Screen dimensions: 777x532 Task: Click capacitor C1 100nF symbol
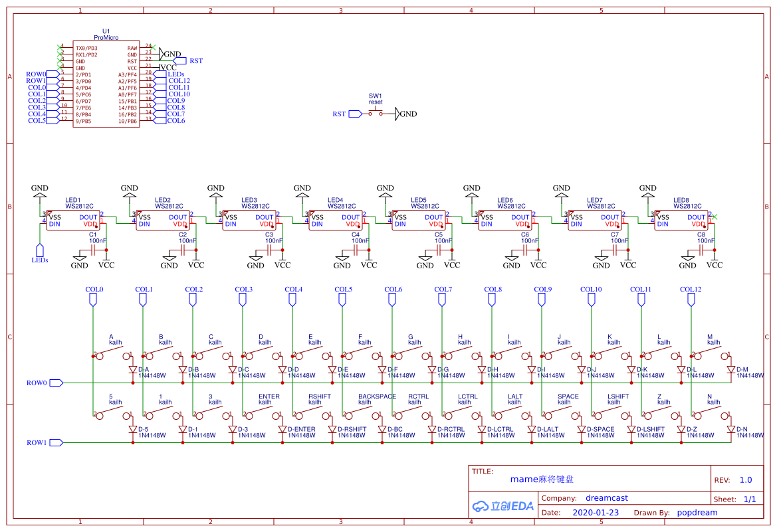point(93,250)
